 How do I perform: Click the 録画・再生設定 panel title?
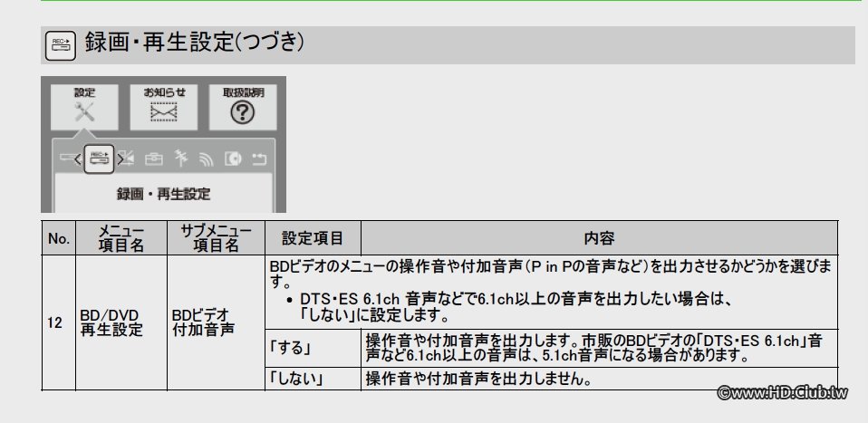tap(163, 195)
